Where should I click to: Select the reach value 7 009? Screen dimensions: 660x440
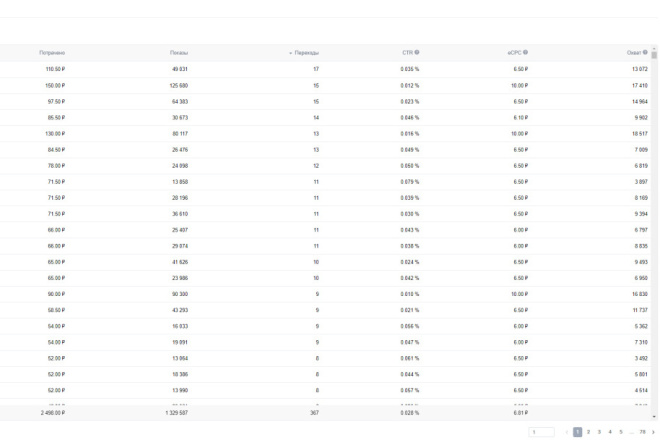point(641,149)
